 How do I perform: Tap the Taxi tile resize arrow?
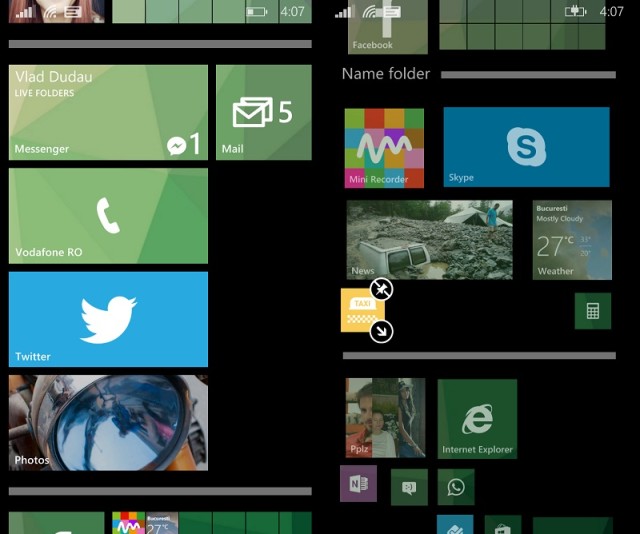(x=382, y=331)
